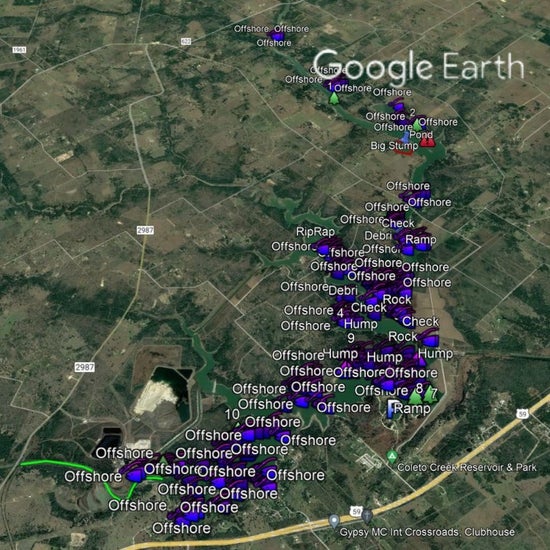Click the dark church pin on Highway 59
The height and width of the screenshot is (550, 550).
367,516
